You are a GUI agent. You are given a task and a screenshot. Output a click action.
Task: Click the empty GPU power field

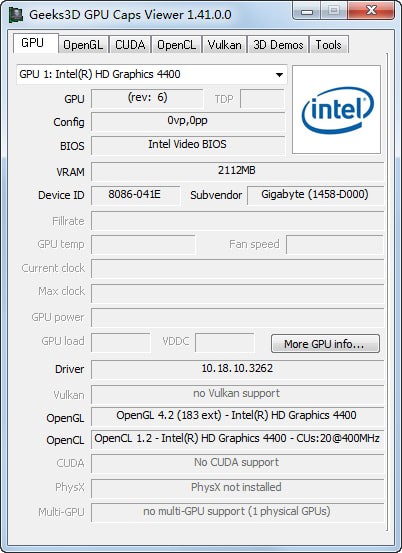(x=237, y=317)
